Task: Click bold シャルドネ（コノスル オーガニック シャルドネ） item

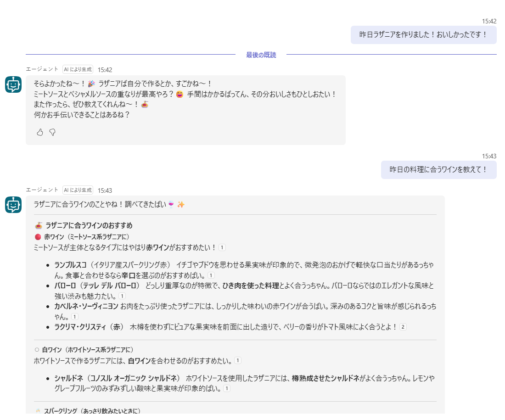Action: coord(117,378)
